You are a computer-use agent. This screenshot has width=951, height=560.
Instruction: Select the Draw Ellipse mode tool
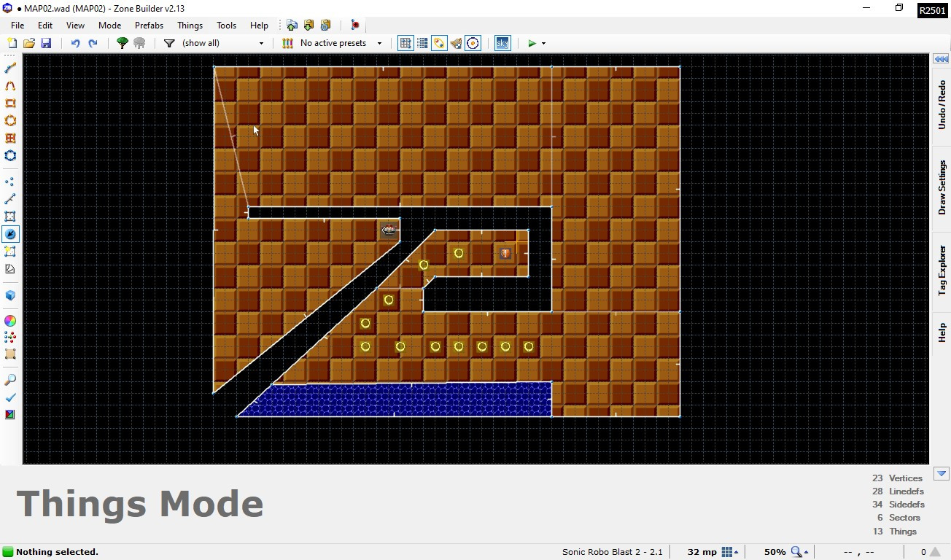[9, 120]
